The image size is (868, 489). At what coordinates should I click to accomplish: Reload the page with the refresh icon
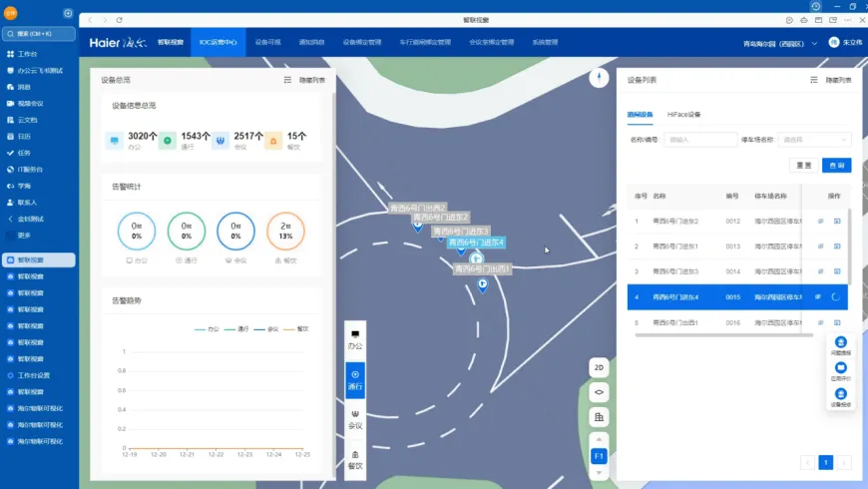(x=120, y=20)
